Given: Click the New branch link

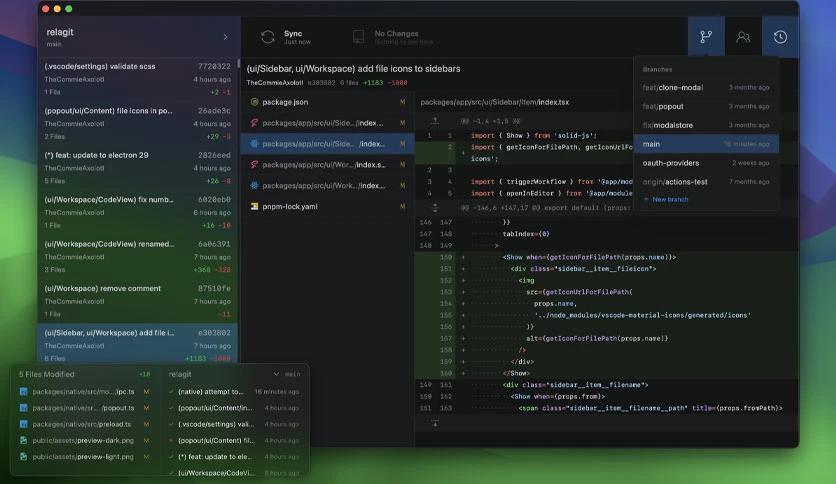Looking at the screenshot, I should pyautogui.click(x=670, y=199).
